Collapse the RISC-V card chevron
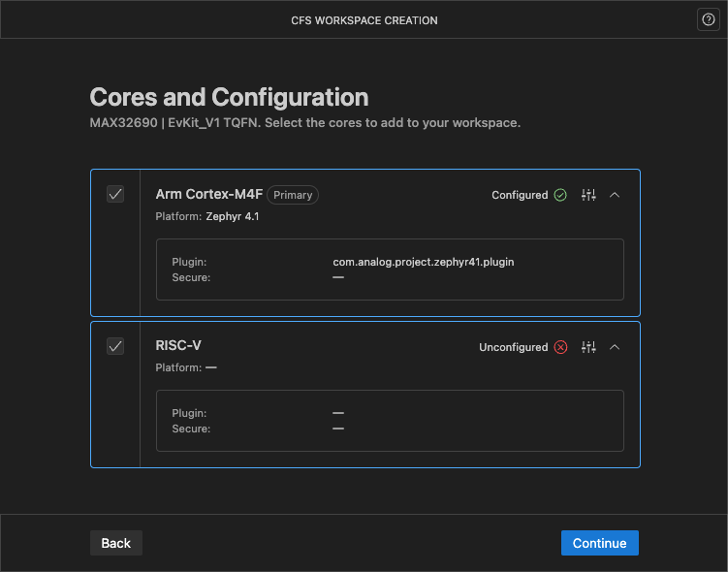Viewport: 728px width, 572px height. pyautogui.click(x=615, y=347)
